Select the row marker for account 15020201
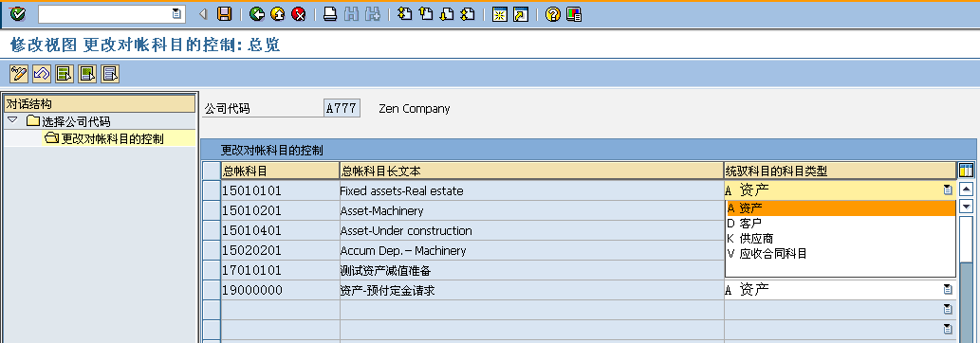Viewport: 980px width, 343px height. tap(212, 250)
